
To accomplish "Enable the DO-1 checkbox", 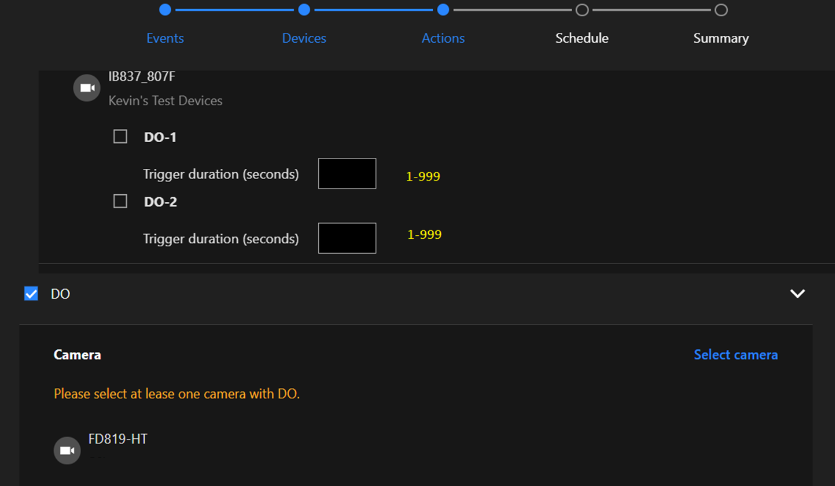I will tap(121, 137).
